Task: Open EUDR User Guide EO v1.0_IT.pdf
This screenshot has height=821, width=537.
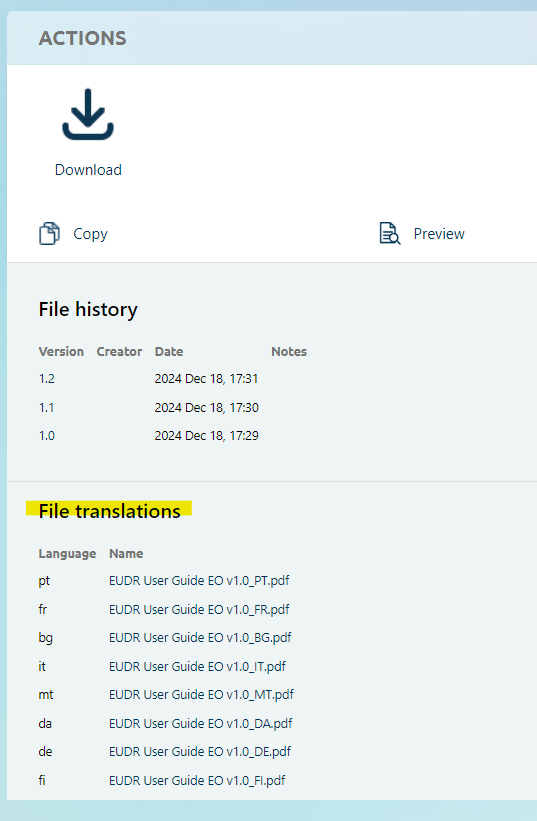Action: tap(197, 667)
